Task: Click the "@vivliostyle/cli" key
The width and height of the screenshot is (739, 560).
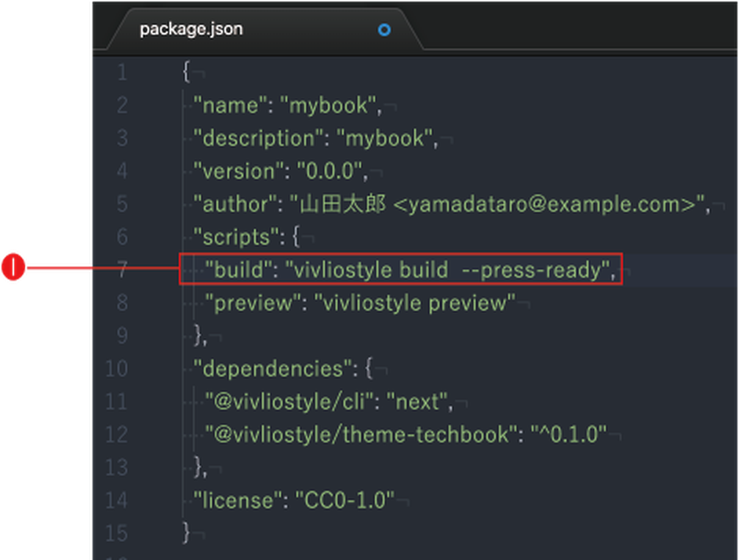Action: coord(289,402)
